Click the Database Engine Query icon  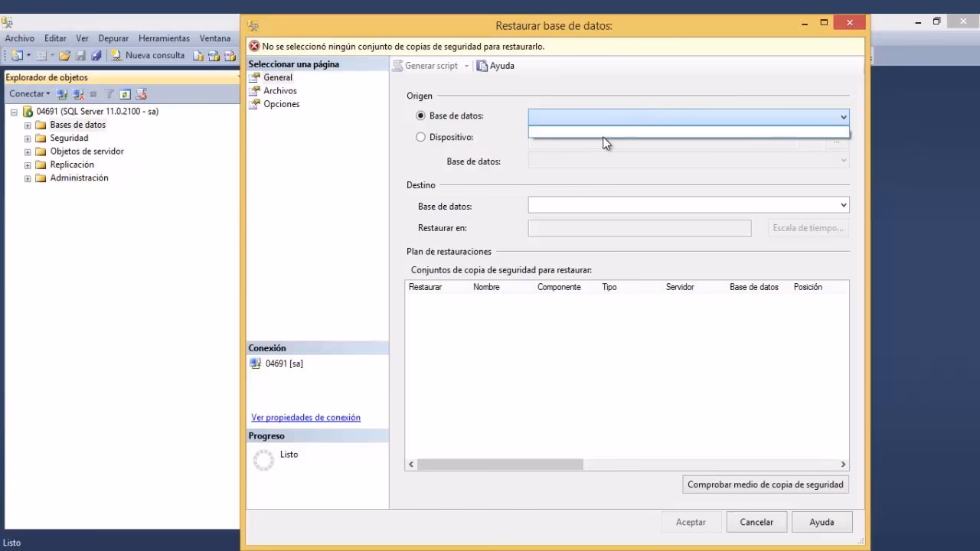198,55
